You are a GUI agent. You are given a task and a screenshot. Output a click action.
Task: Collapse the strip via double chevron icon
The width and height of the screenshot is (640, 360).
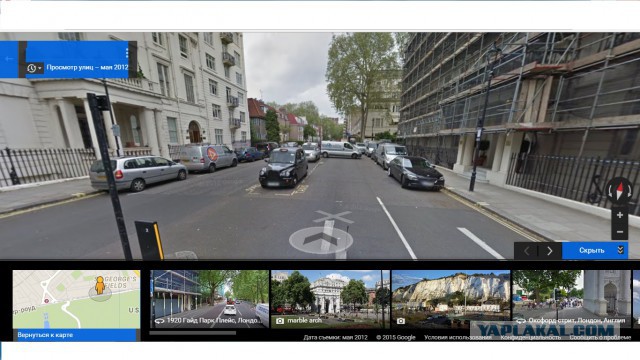click(x=620, y=250)
